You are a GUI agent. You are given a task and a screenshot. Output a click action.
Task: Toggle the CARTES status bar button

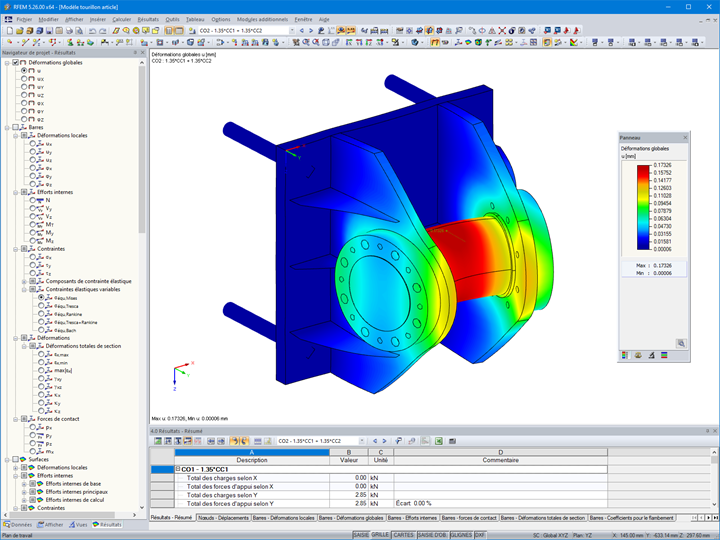(x=403, y=535)
